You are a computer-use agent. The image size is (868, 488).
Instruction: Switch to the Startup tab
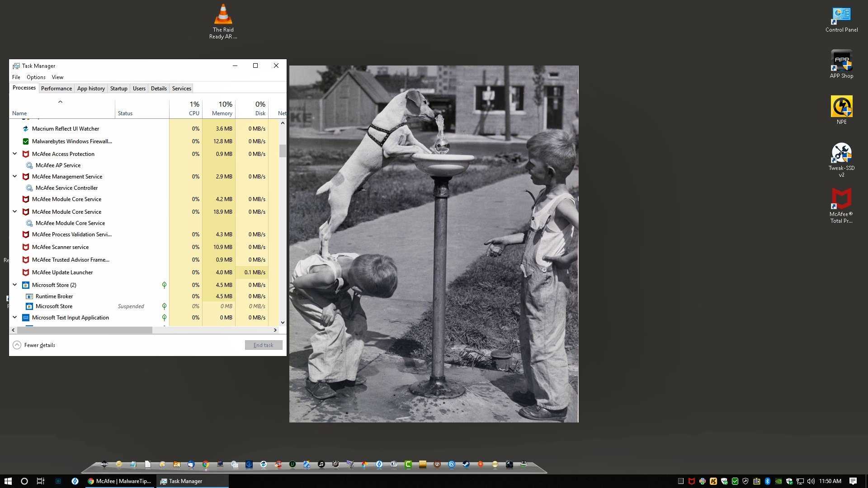[118, 89]
